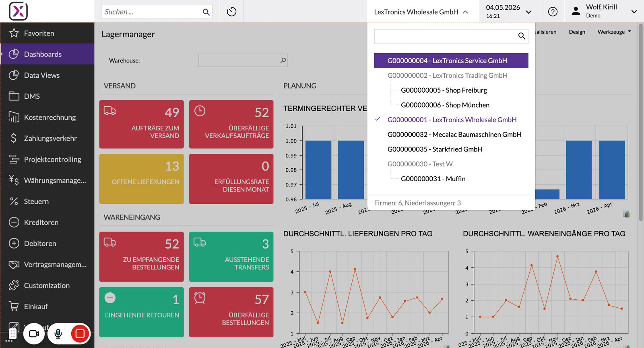This screenshot has width=644, height=348.
Task: Open Data Views in the sidebar
Action: pos(47,75)
